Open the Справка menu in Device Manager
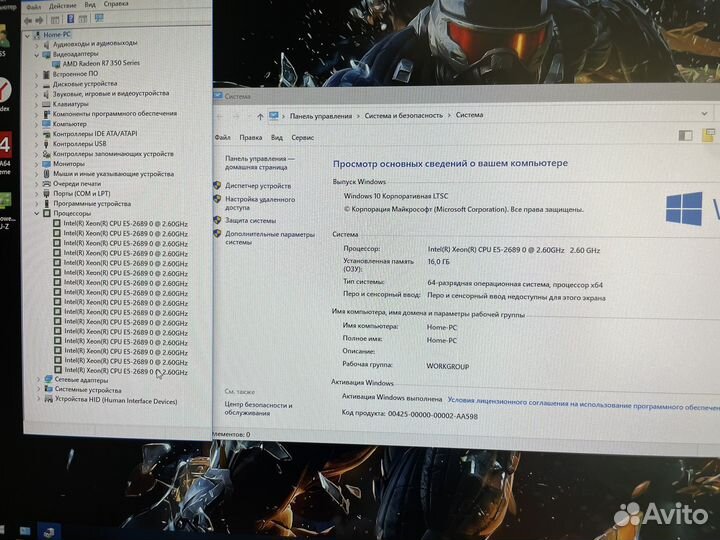The width and height of the screenshot is (720, 540). [116, 4]
